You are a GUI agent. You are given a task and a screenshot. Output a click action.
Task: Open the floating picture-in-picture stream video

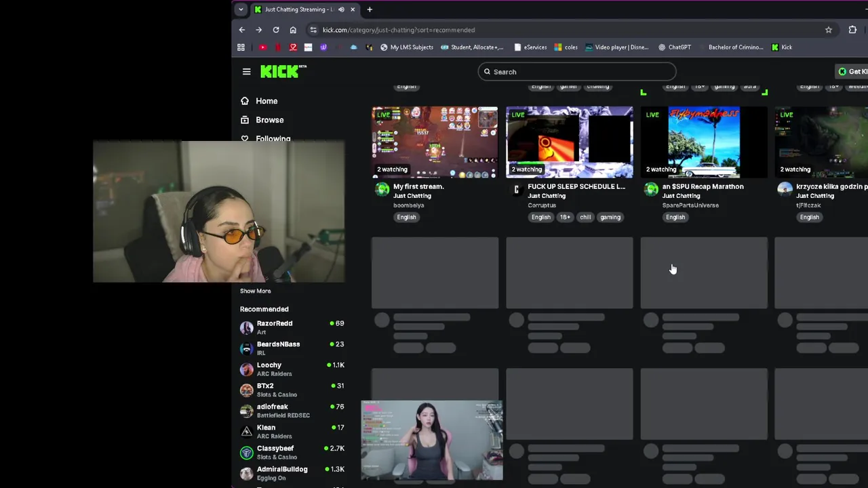coord(432,441)
